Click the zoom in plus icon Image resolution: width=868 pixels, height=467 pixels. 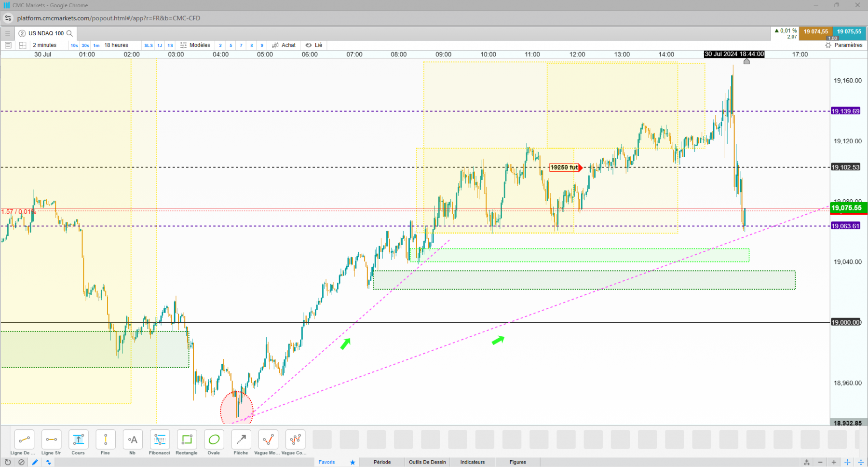(834, 462)
